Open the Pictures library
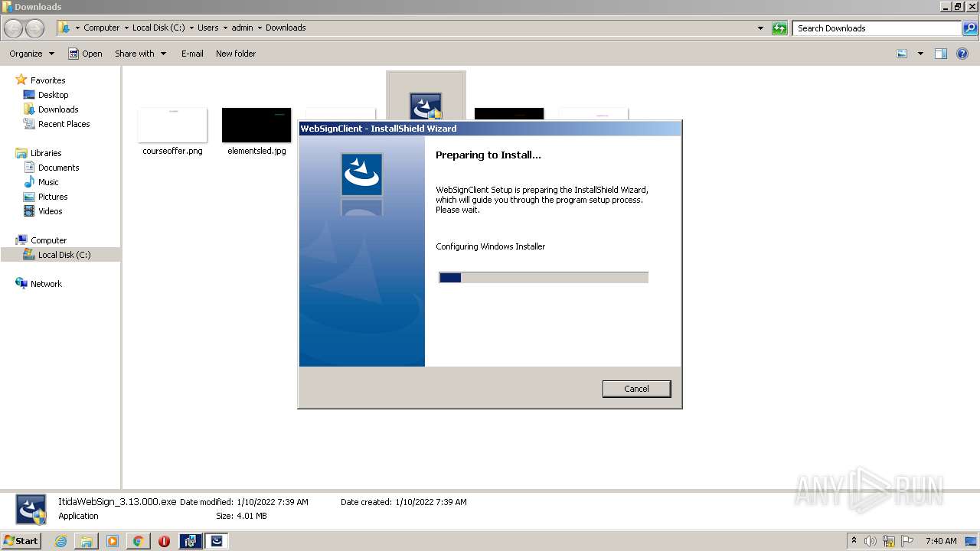The width and height of the screenshot is (980, 551). [53, 197]
